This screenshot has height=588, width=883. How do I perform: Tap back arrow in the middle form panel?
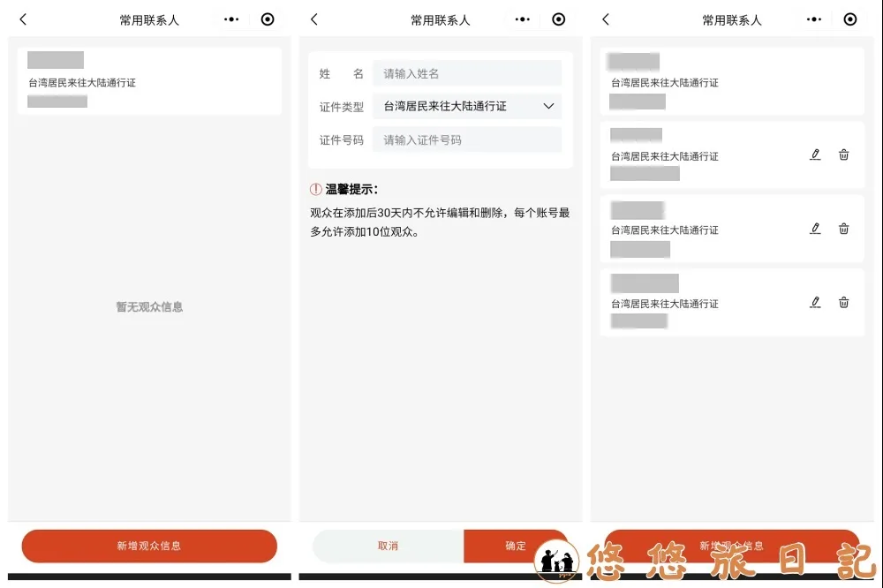click(x=314, y=19)
